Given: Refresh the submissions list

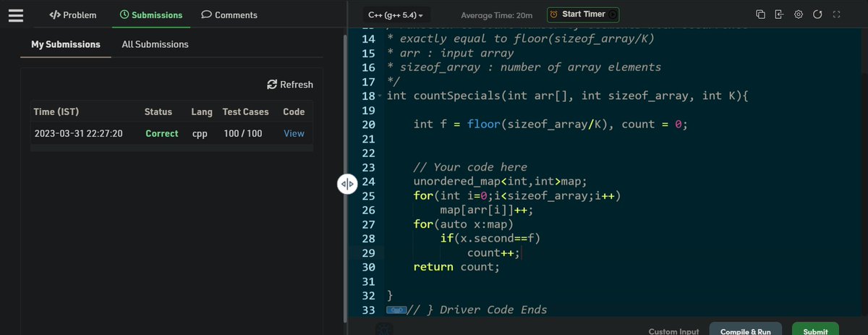Looking at the screenshot, I should point(290,85).
